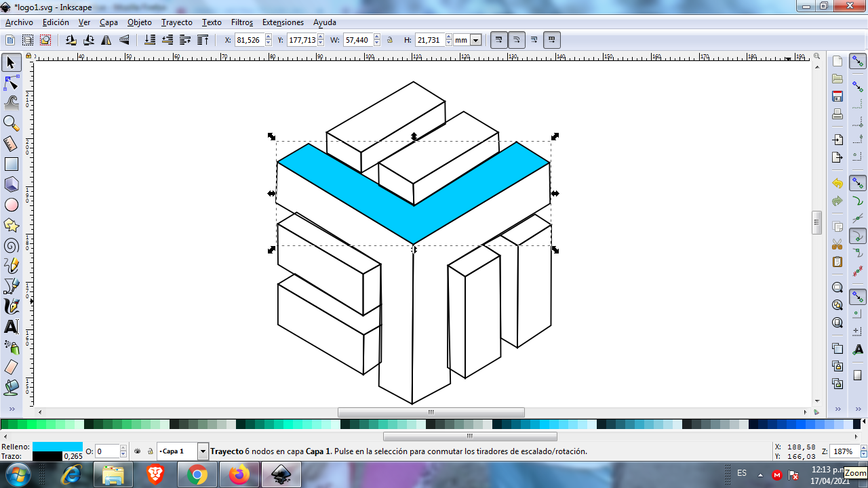Rotate selection 90 degrees clockwise
Viewport: 868px width, 488px height.
[x=89, y=40]
